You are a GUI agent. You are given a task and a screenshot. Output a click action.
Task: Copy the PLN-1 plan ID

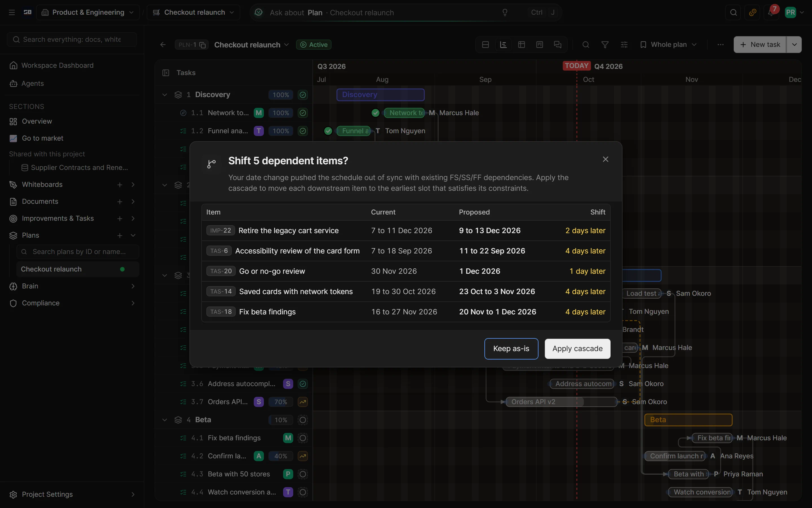tap(202, 45)
